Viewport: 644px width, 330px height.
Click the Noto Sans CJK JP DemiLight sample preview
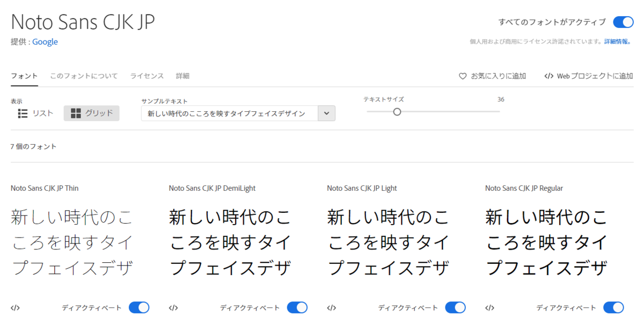230,242
